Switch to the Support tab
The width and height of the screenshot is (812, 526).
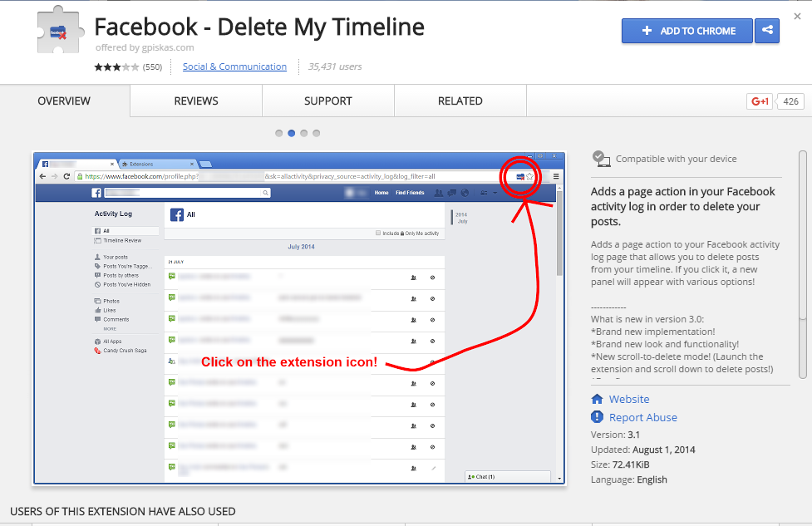tap(328, 101)
